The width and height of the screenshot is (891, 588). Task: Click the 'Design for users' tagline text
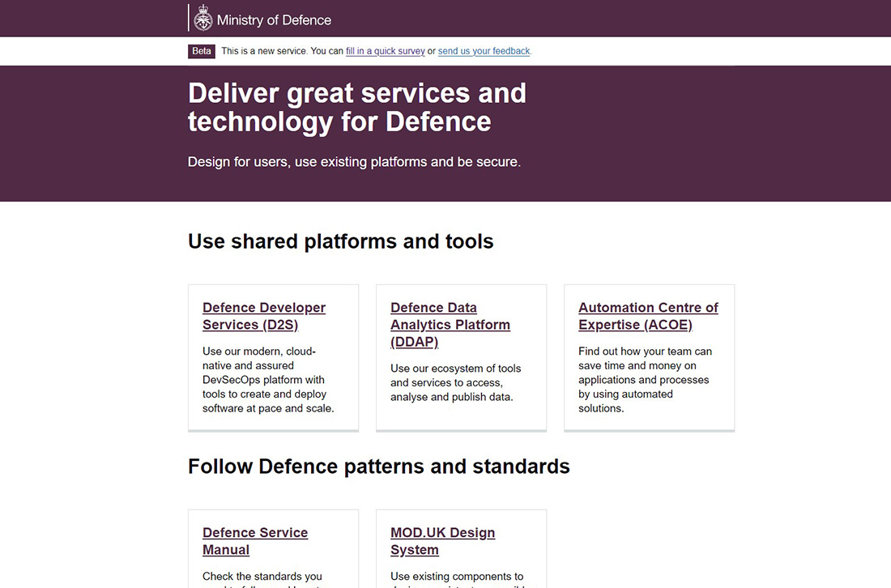point(354,162)
